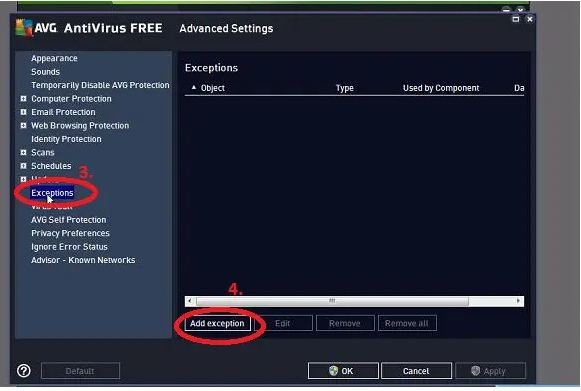581x391 pixels.
Task: Click the Edit button
Action: (x=283, y=323)
